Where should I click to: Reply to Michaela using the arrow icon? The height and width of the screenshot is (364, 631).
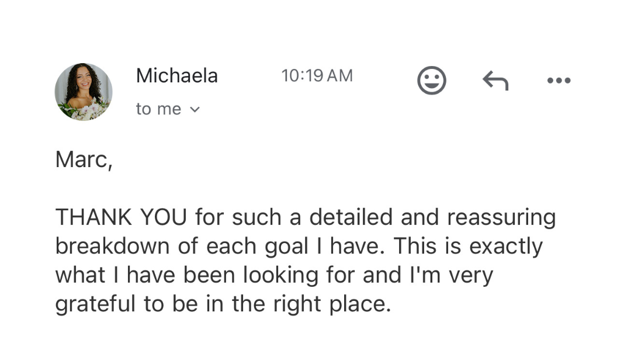point(495,81)
